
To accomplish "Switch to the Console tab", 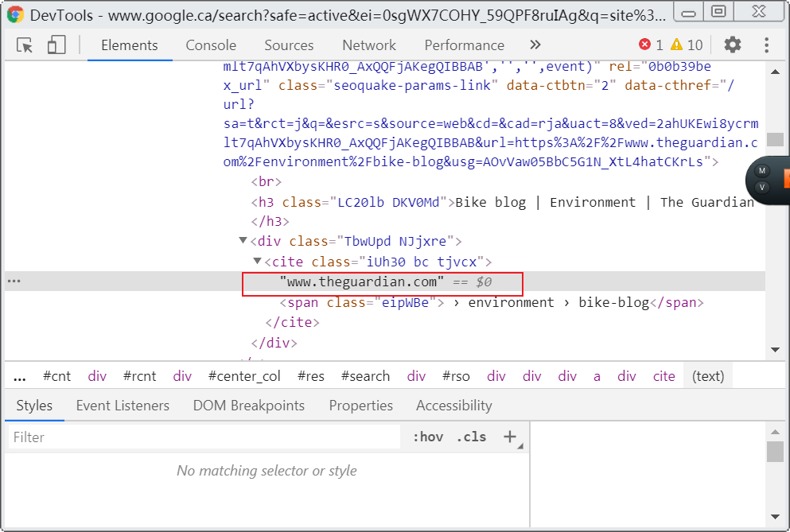I will pyautogui.click(x=211, y=45).
